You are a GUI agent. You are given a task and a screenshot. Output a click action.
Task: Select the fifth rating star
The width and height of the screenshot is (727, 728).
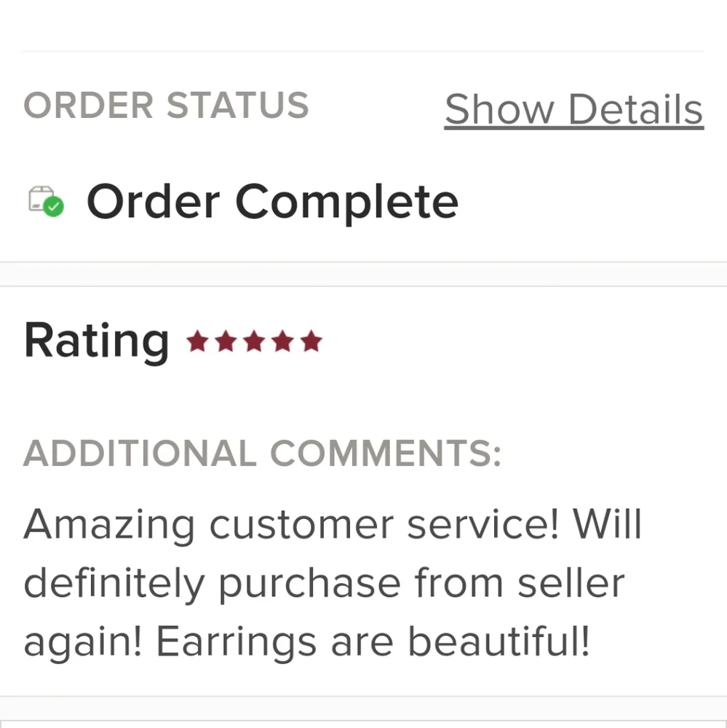pyautogui.click(x=311, y=341)
